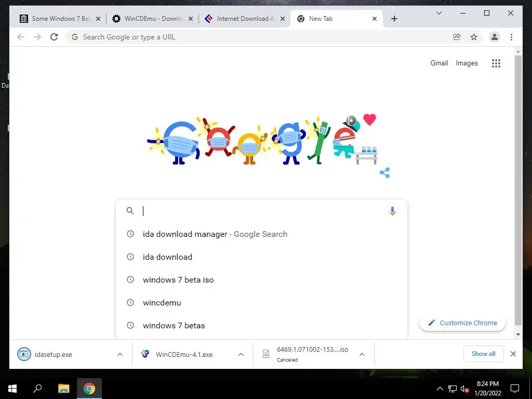Open the clock and date flyout
The image size is (532, 399).
pos(487,389)
